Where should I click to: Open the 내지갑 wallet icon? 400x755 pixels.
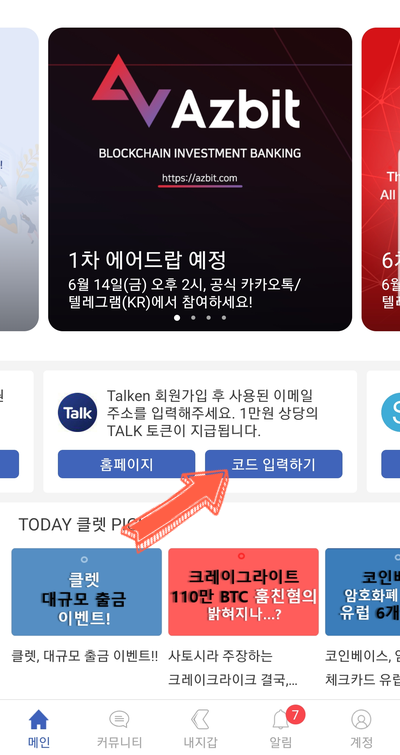tap(200, 720)
